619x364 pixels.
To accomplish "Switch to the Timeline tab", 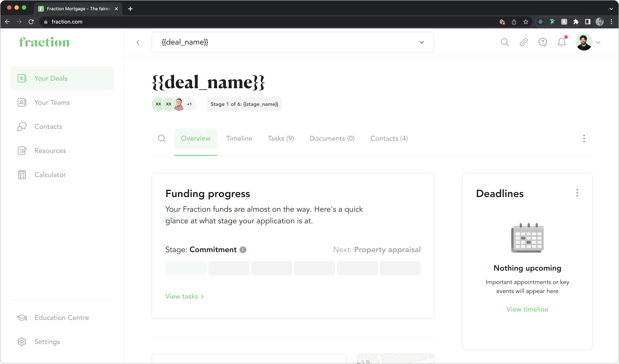I will pyautogui.click(x=239, y=139).
